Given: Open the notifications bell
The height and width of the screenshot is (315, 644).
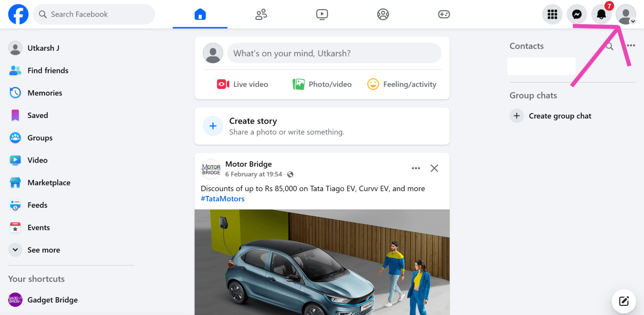Looking at the screenshot, I should point(601,14).
